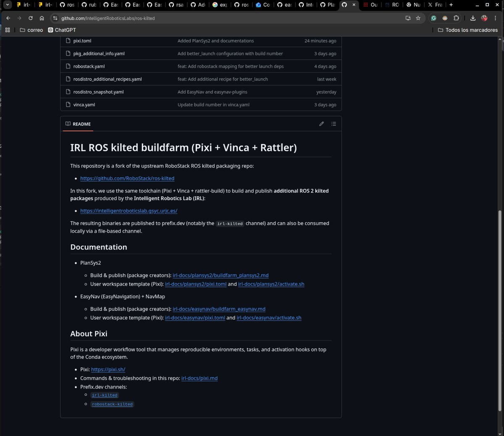This screenshot has height=436, width=504.
Task: Click the file icon beside vinca.yaml
Action: [x=68, y=105]
